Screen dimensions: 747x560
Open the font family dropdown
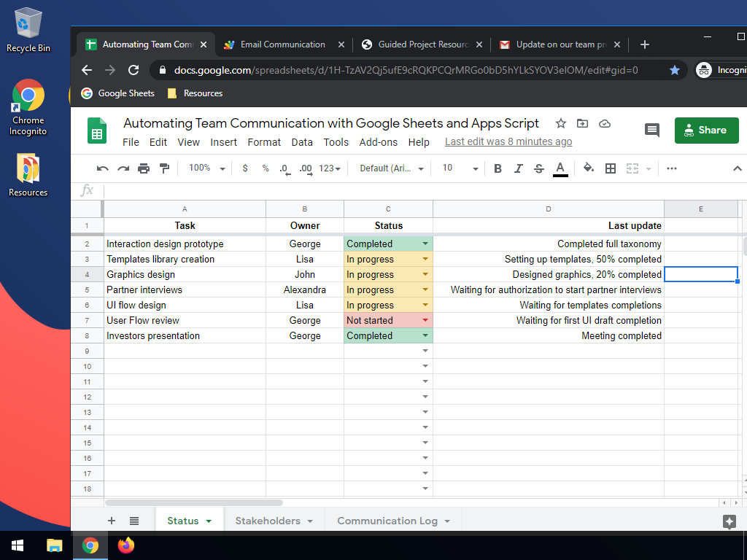pyautogui.click(x=392, y=168)
